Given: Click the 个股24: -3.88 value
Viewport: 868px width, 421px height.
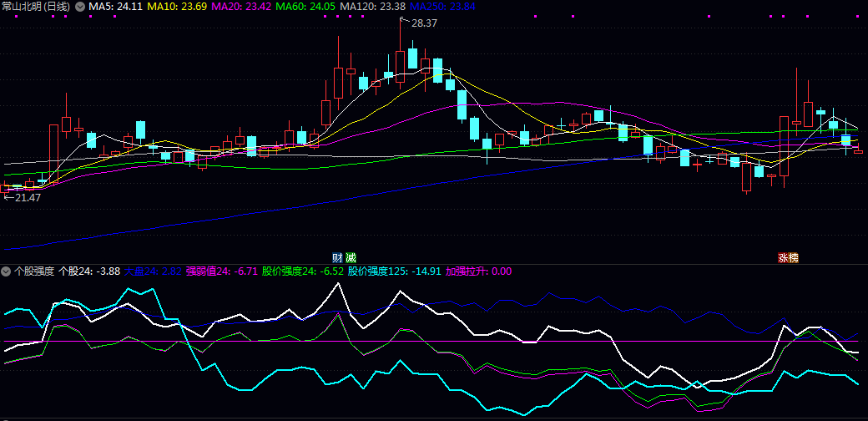Looking at the screenshot, I should coord(89,271).
